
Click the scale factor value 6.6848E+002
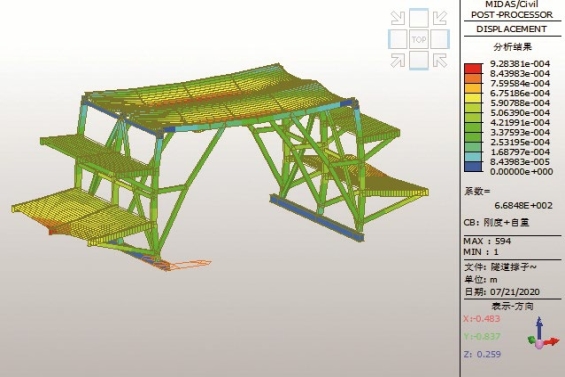tap(523, 205)
